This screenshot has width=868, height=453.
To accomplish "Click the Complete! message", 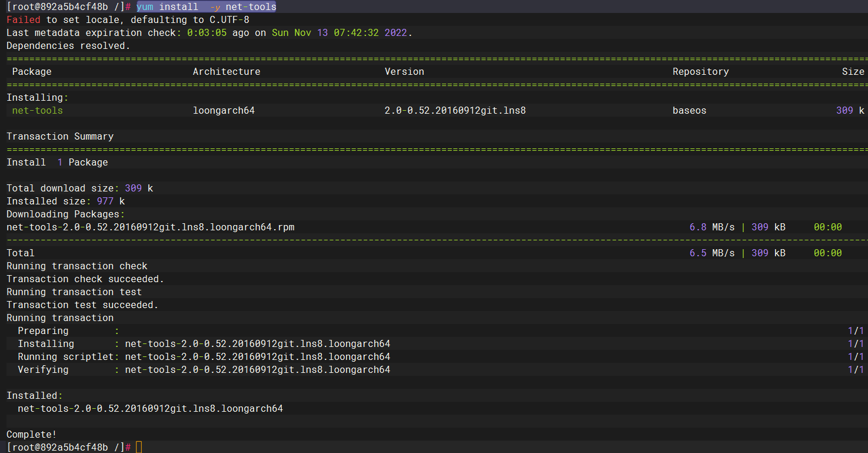I will (32, 434).
